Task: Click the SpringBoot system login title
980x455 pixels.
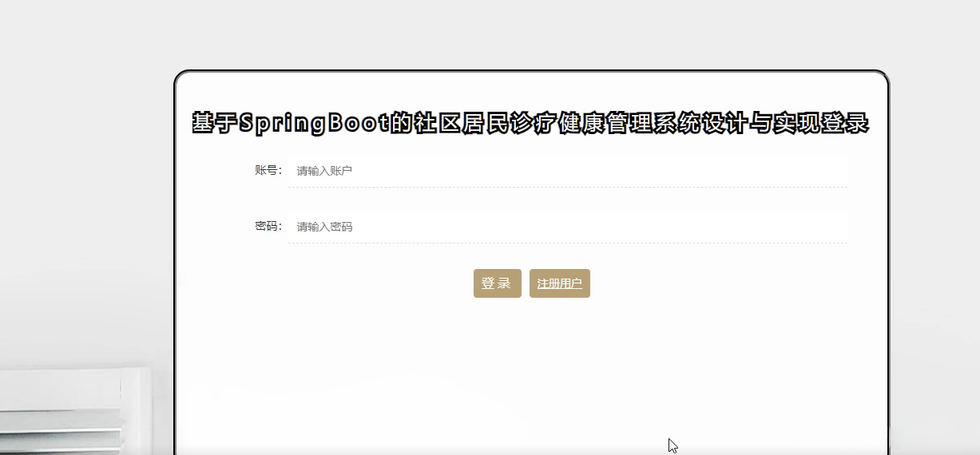Action: coord(530,124)
